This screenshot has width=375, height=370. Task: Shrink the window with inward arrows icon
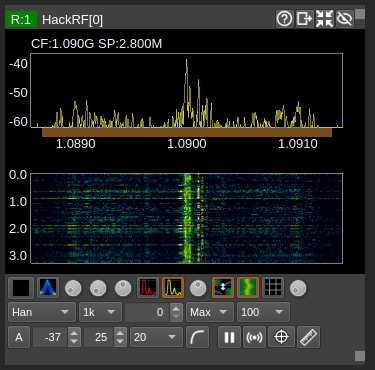click(324, 19)
